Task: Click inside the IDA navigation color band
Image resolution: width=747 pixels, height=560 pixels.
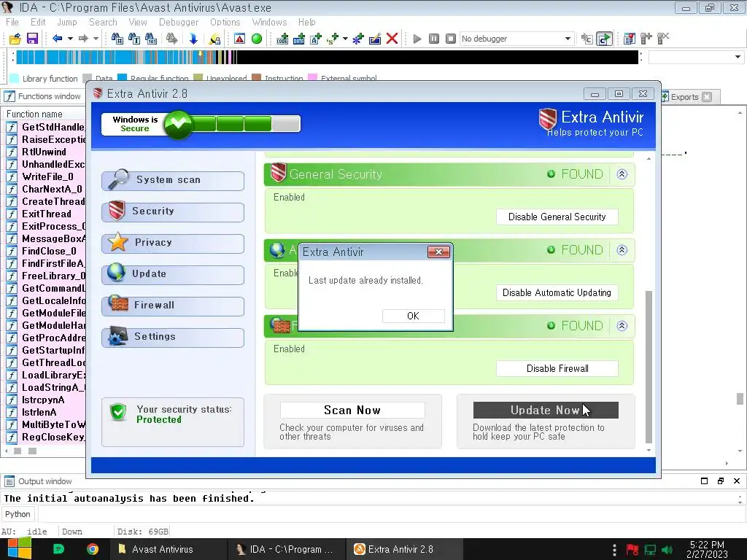Action: (327, 57)
